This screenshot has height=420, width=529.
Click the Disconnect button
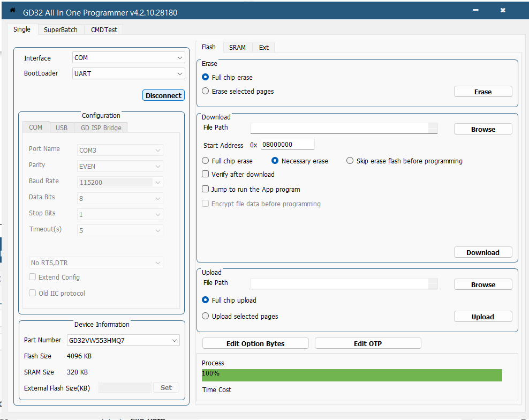coord(163,95)
